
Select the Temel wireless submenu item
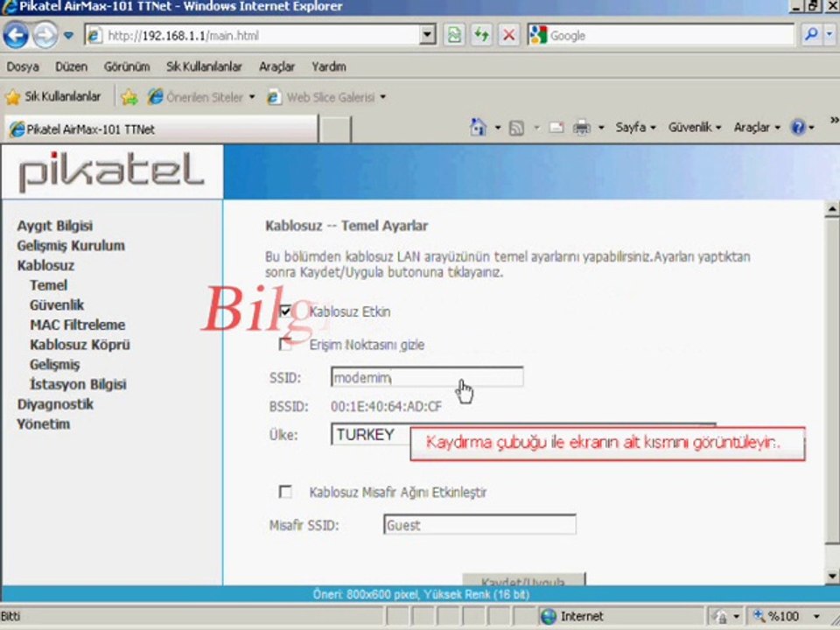48,285
